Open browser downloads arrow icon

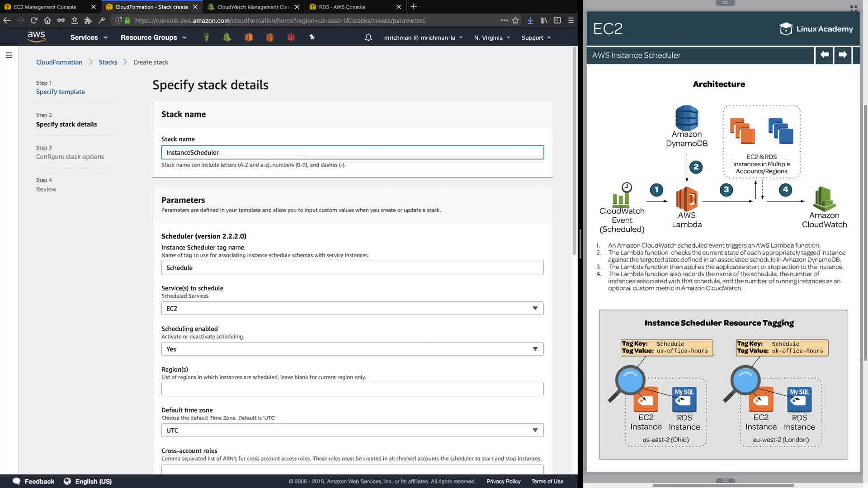coord(530,20)
